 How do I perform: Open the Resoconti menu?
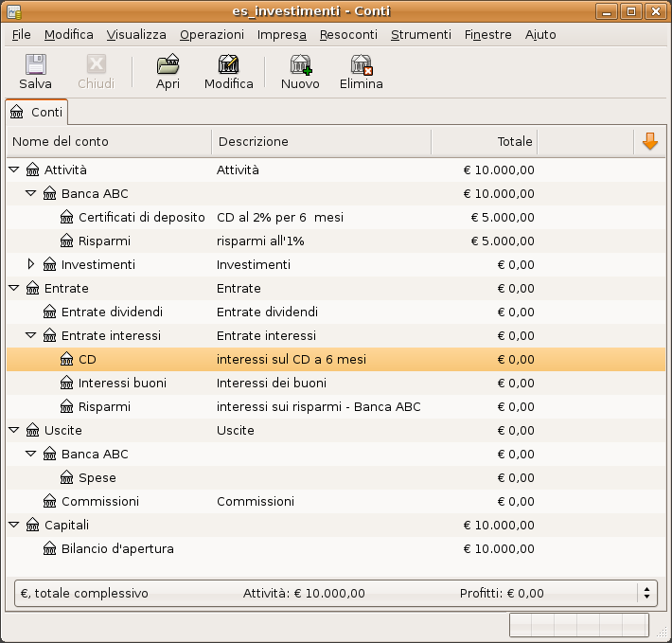click(x=348, y=34)
